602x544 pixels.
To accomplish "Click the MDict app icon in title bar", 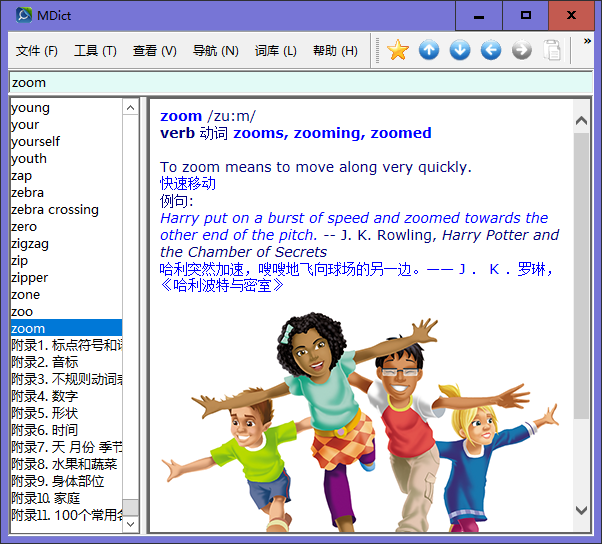I will point(23,15).
